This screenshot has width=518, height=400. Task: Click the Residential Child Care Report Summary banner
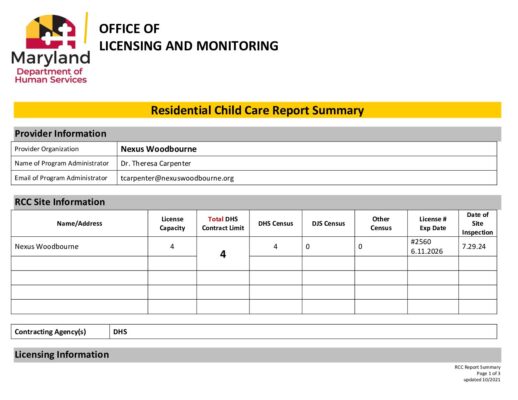(x=257, y=110)
